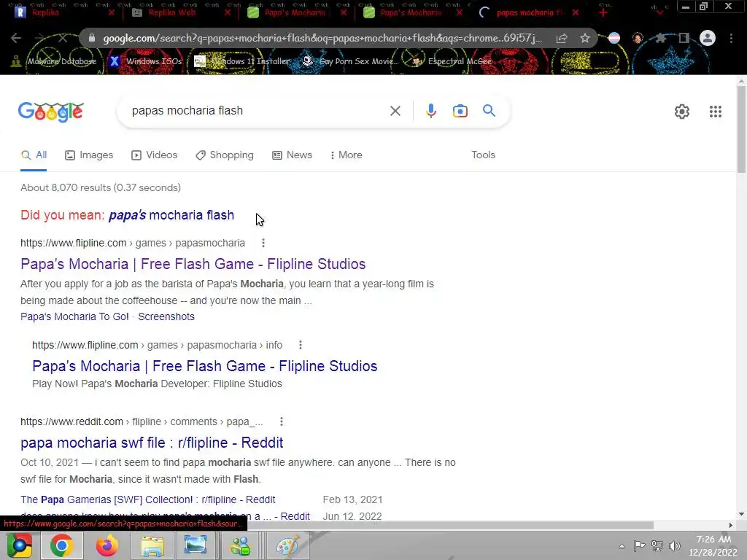Open the Google apps grid

715,112
